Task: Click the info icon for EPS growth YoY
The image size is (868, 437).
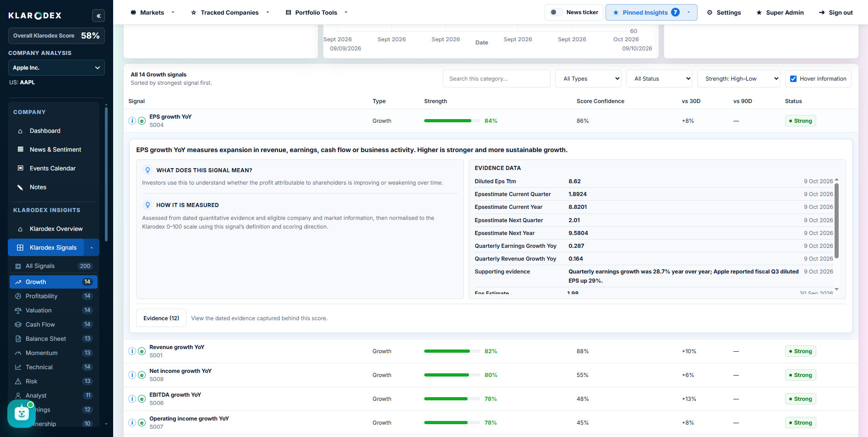Action: (x=132, y=121)
